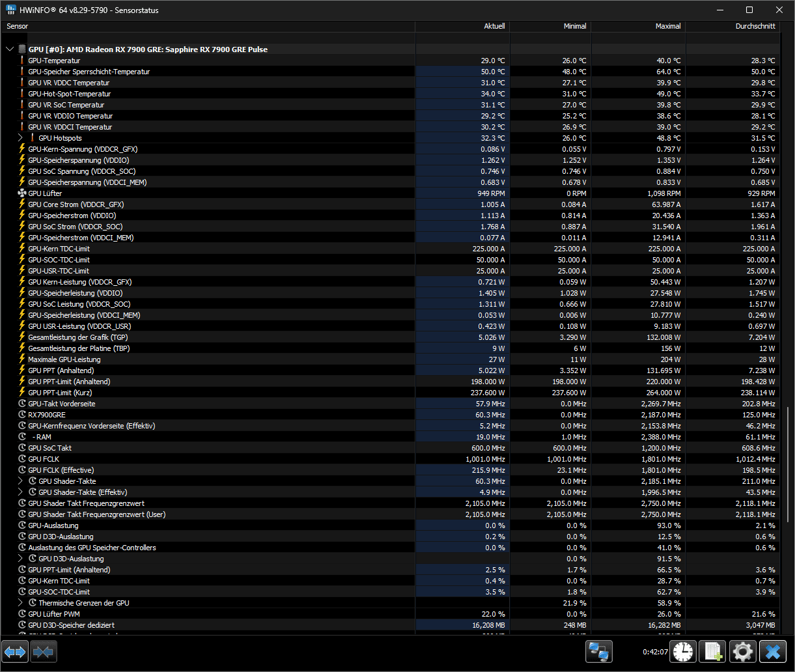Select GPU-Speicherstrom (VDDCI_MEM) row
795x672 pixels.
click(x=391, y=238)
